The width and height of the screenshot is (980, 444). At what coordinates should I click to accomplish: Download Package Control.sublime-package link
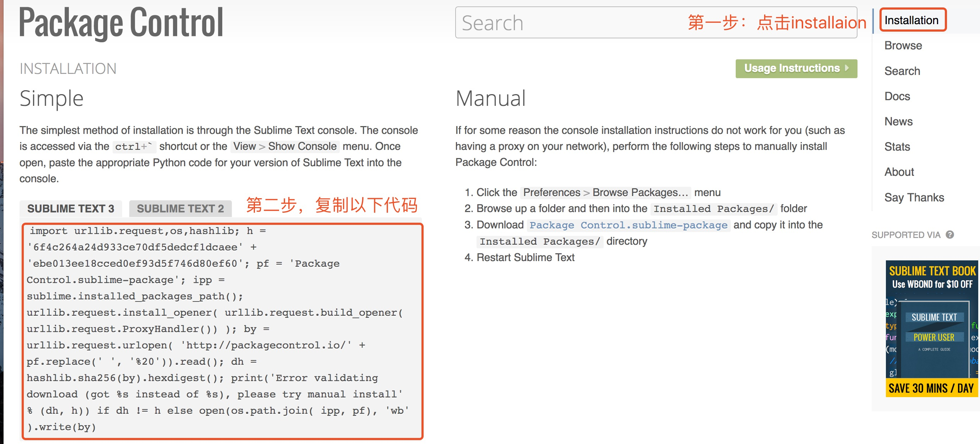[x=628, y=225]
